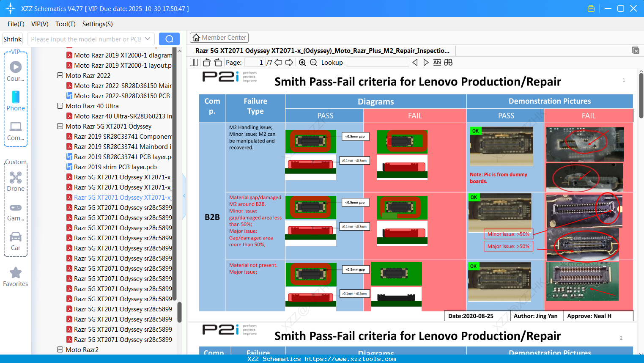Select the Razr 5G XT2071 Odyssey document tab
This screenshot has height=363, width=644.
click(322, 51)
